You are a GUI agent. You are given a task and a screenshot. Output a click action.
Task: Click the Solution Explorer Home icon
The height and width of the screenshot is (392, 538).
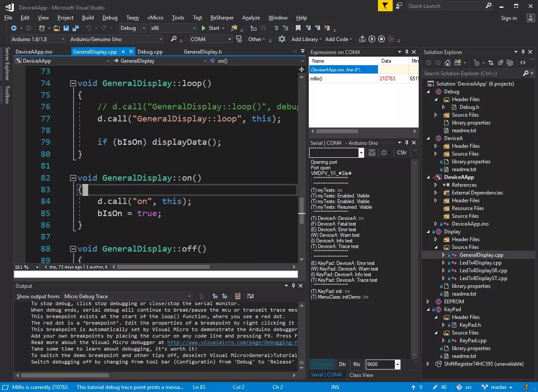(447, 63)
